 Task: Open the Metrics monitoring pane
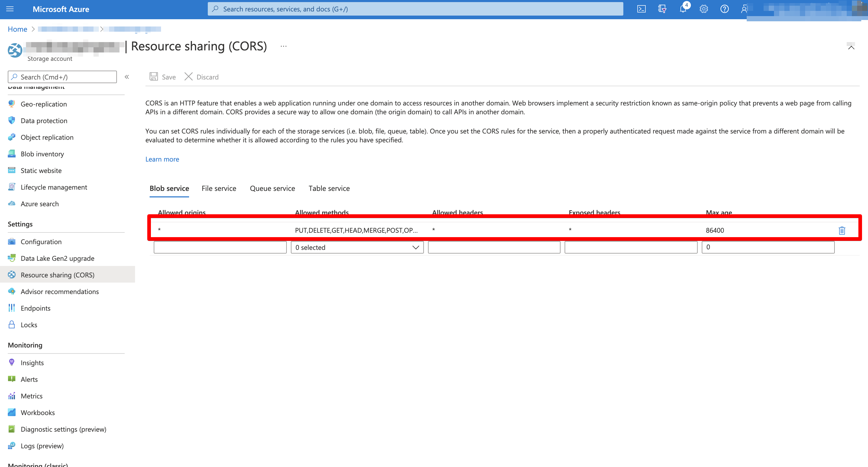(32, 396)
